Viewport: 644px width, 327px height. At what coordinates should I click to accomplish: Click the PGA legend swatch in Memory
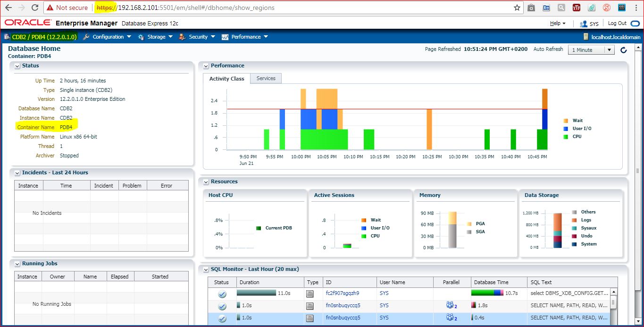coord(469,224)
